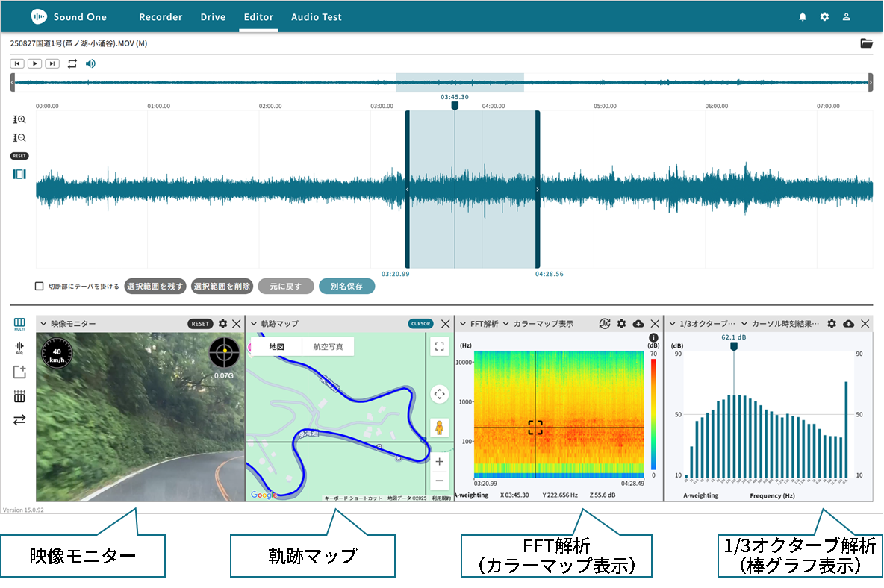Open settings gear in top navigation bar
This screenshot has height=588, width=884.
coord(824,17)
